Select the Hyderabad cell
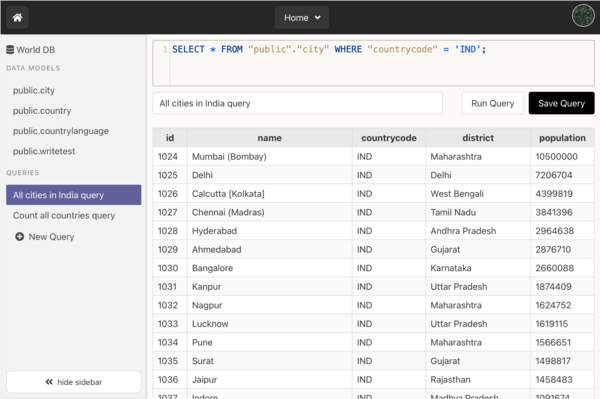This screenshot has width=600, height=399. 269,231
